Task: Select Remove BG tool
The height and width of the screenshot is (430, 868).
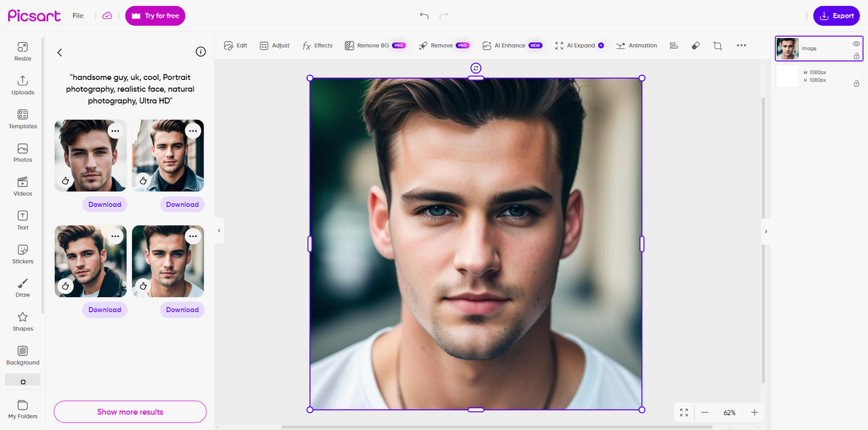Action: tap(375, 45)
